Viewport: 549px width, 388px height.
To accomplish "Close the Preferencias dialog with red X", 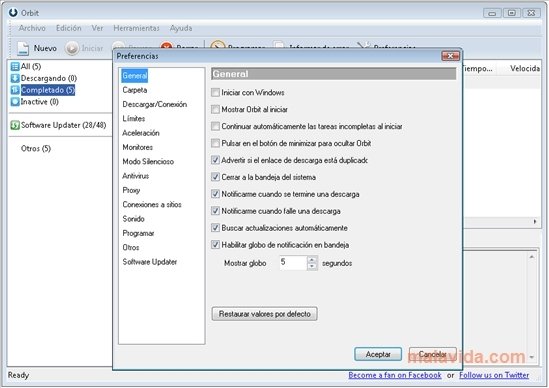I will pos(450,56).
